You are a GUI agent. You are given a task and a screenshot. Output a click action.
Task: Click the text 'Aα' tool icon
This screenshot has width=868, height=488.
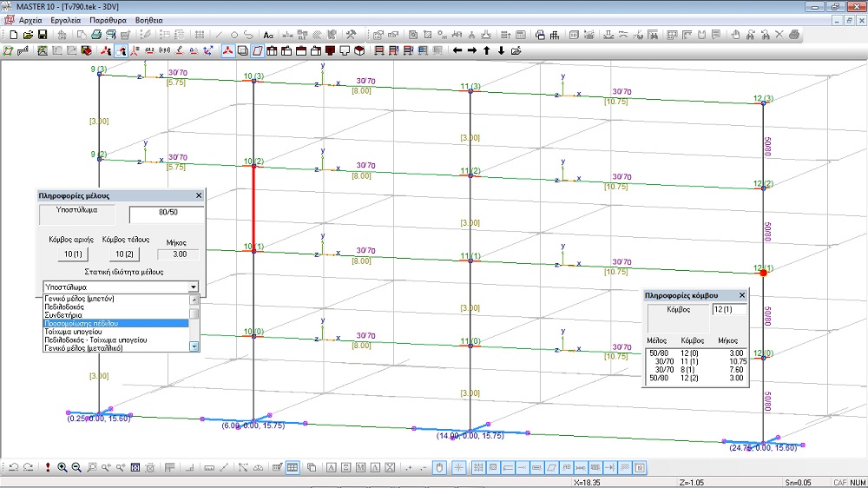point(268,35)
